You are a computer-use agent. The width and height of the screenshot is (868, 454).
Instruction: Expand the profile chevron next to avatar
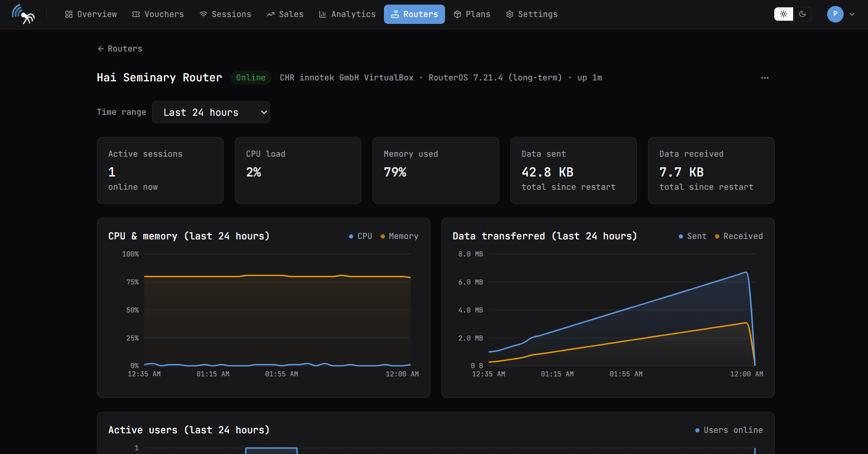(x=852, y=14)
